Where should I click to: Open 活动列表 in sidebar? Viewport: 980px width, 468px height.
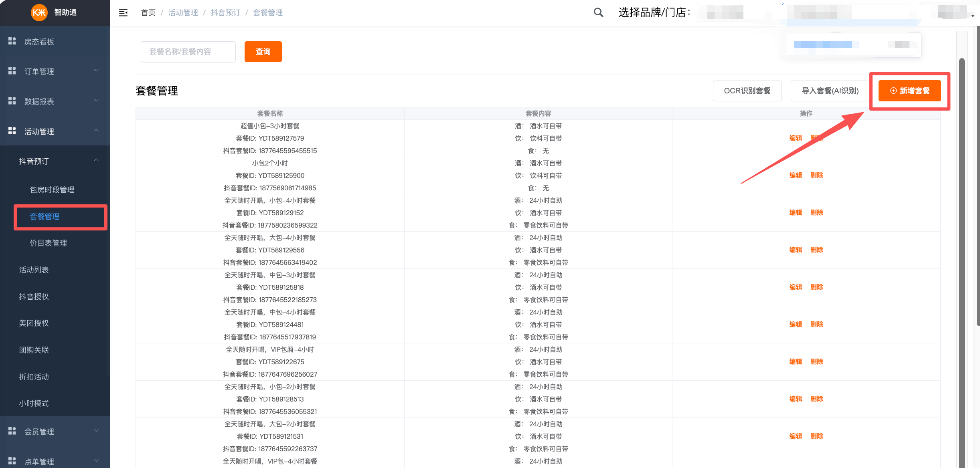[x=34, y=270]
